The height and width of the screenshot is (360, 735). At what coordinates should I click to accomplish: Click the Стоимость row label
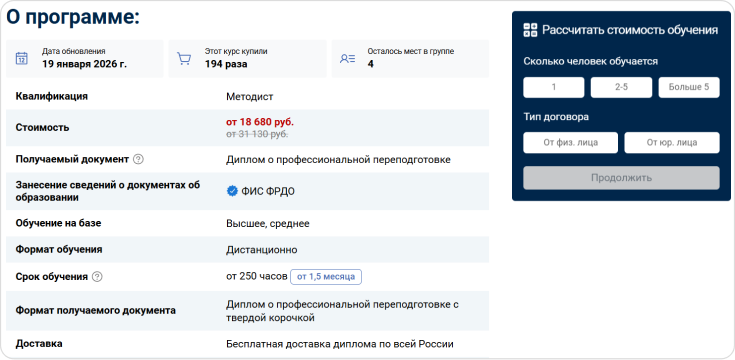[x=42, y=128]
